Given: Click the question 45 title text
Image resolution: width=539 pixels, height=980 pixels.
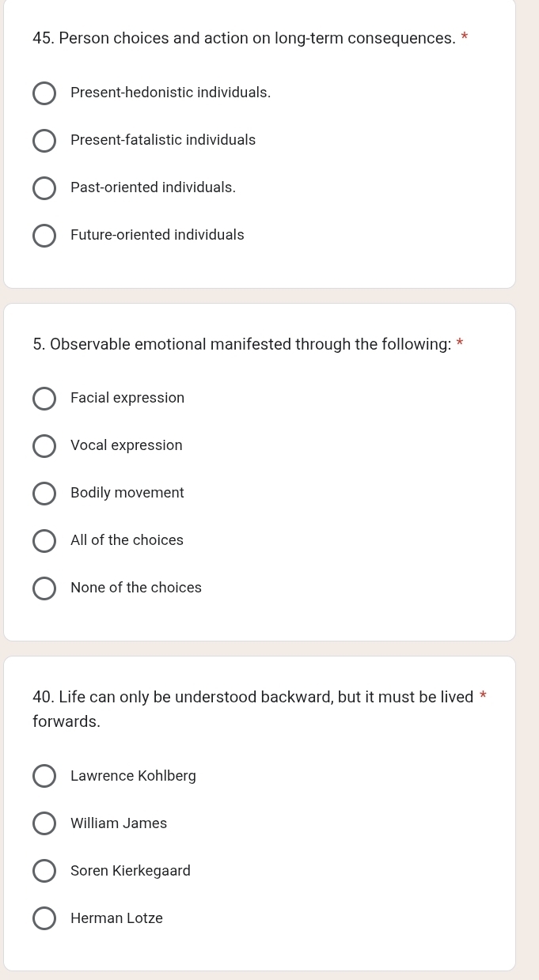Looking at the screenshot, I should pos(244,38).
